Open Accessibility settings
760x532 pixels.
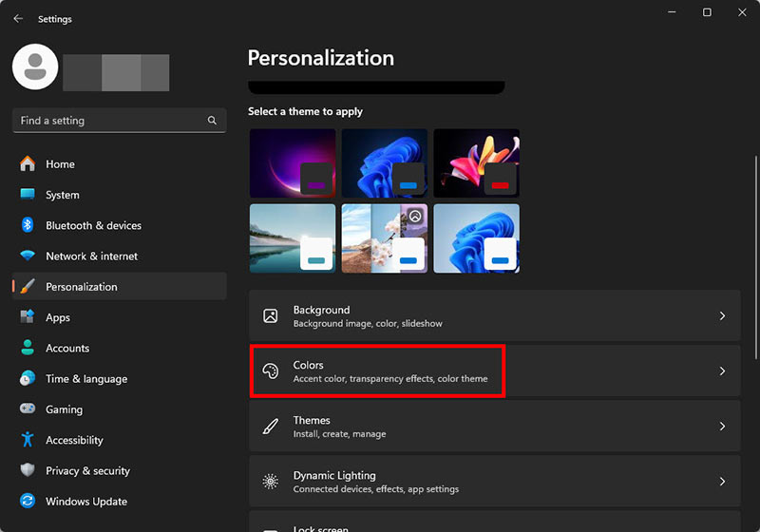tap(120, 440)
